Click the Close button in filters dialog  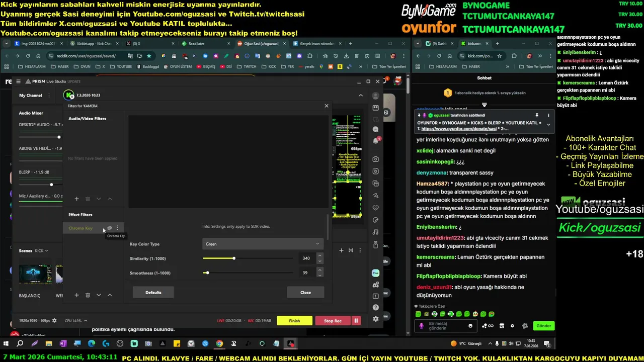click(305, 292)
